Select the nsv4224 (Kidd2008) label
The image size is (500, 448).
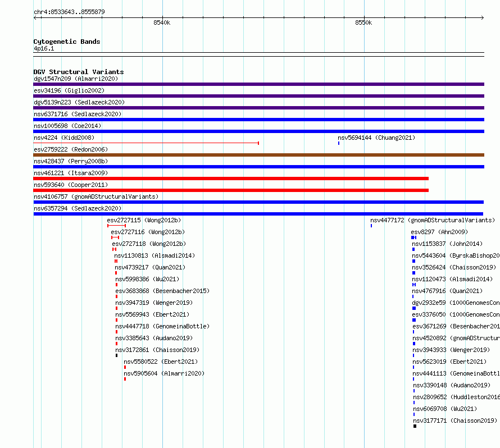pyautogui.click(x=64, y=138)
